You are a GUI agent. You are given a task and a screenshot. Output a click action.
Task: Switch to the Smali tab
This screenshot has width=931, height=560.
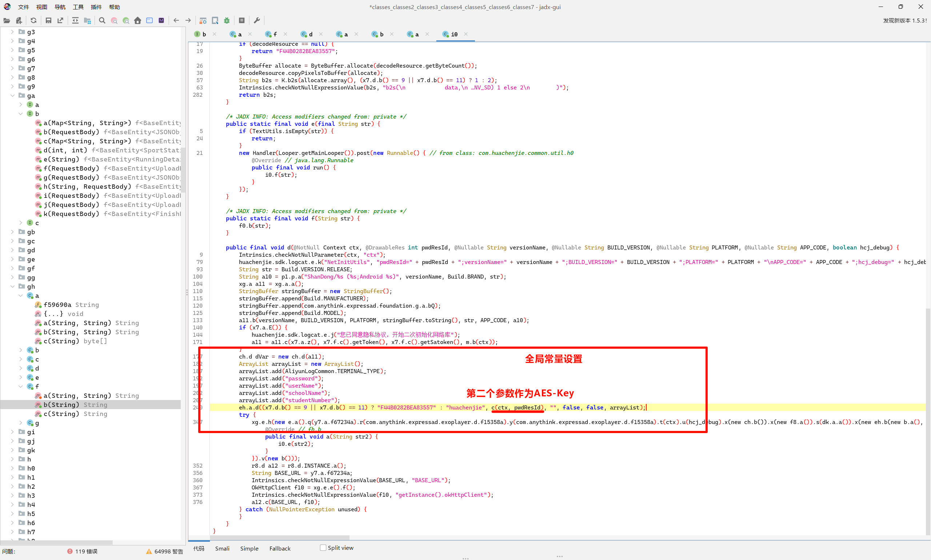tap(222, 548)
